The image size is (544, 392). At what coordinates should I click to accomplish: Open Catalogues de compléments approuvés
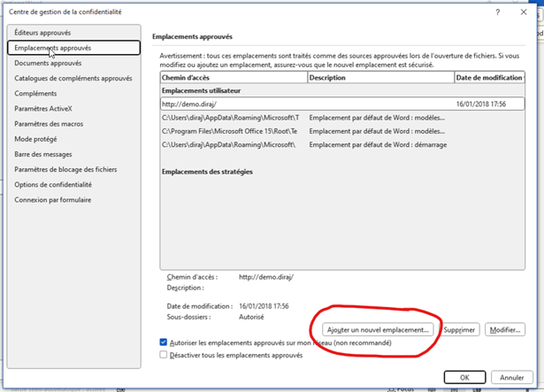point(73,78)
